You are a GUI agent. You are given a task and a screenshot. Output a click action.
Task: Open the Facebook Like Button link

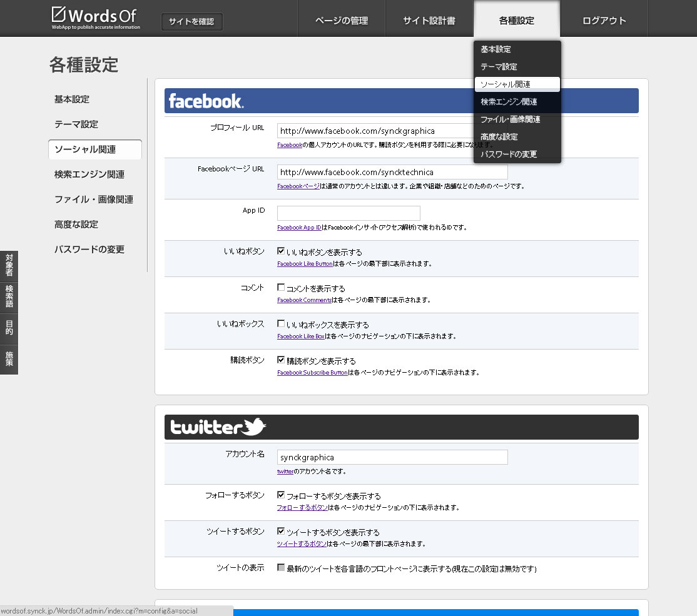tap(305, 264)
